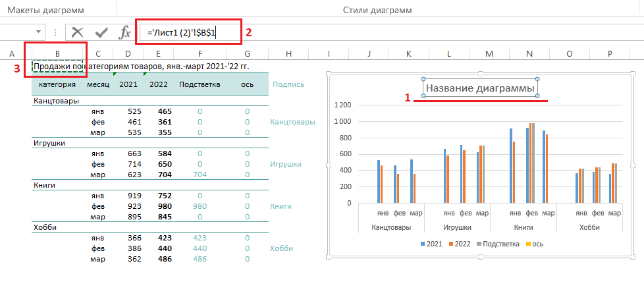The image size is (644, 307).
Task: Open Insert Function (fx) dialog
Action: coord(124,32)
